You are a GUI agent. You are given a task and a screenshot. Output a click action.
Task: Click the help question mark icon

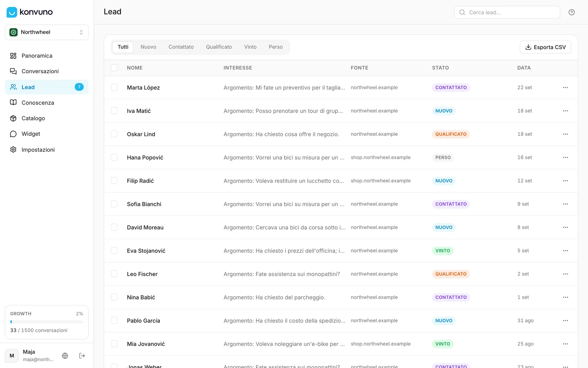pyautogui.click(x=571, y=13)
